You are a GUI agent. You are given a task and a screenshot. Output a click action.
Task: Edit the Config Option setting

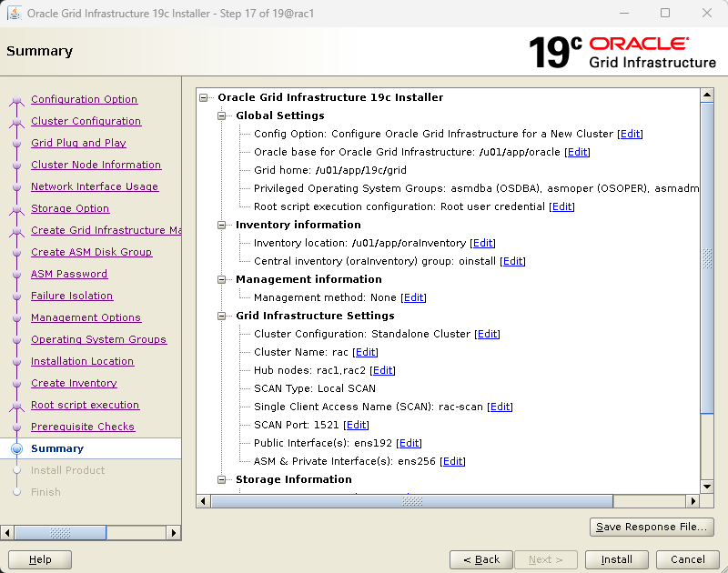tap(630, 134)
